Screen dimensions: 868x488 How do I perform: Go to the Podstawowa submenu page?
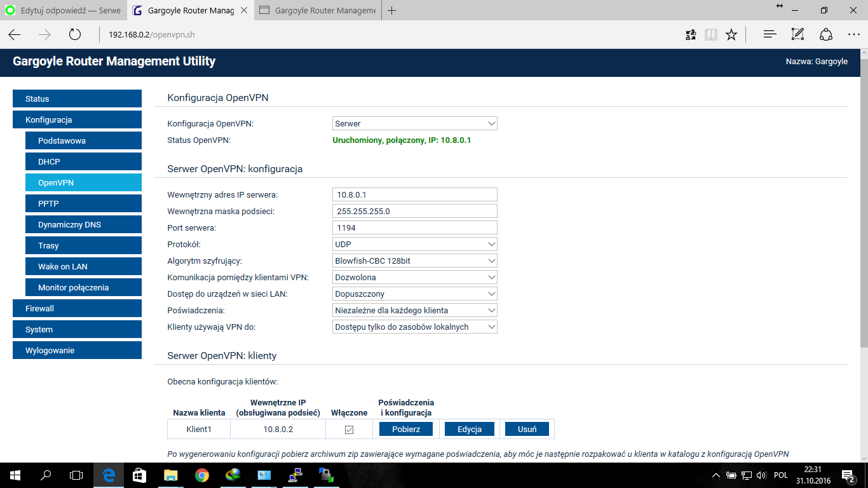[x=83, y=140]
